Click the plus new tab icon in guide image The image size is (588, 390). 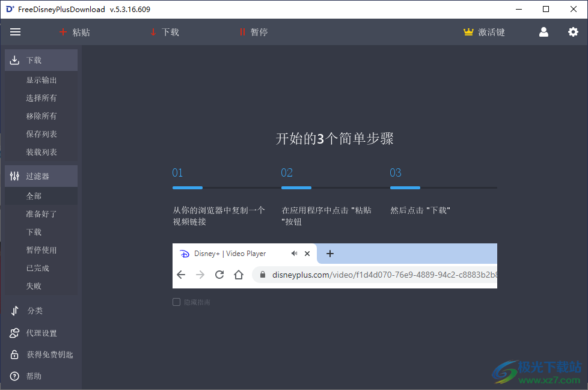(330, 254)
